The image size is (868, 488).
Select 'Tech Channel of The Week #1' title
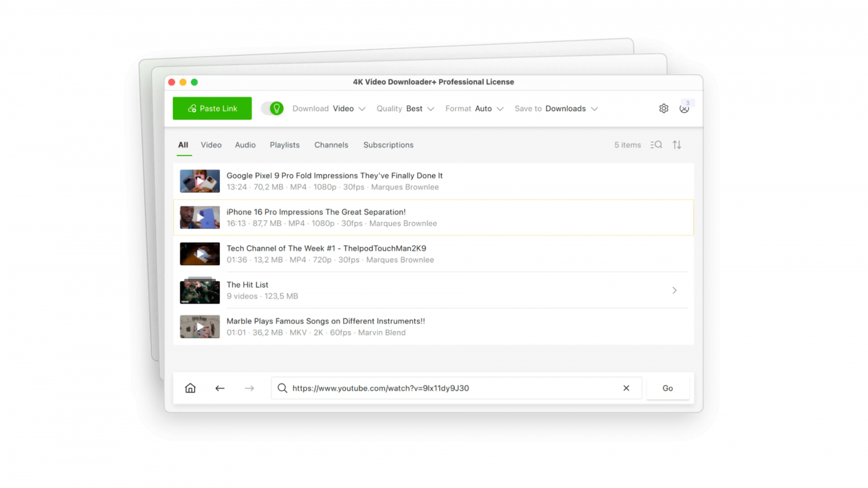point(327,248)
